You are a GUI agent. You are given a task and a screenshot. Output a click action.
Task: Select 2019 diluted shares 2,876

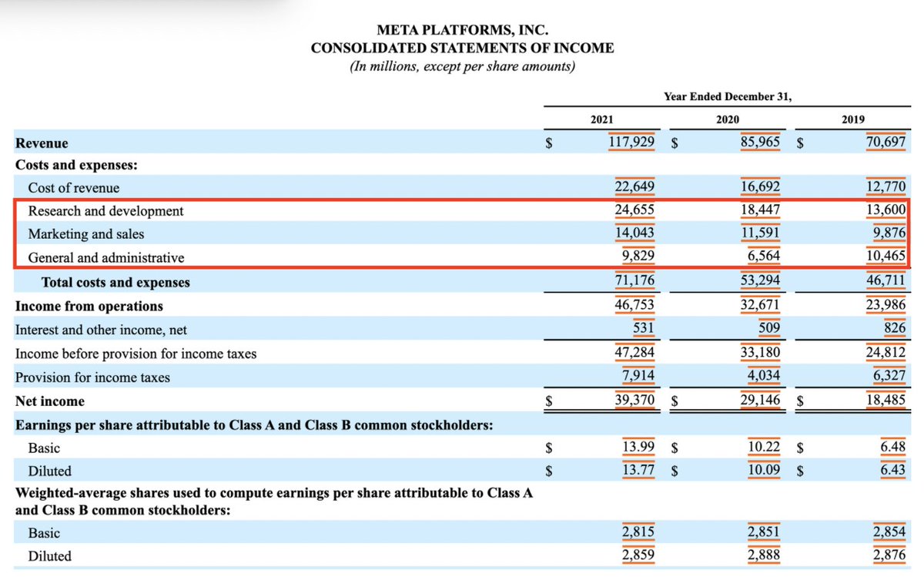[x=889, y=555]
